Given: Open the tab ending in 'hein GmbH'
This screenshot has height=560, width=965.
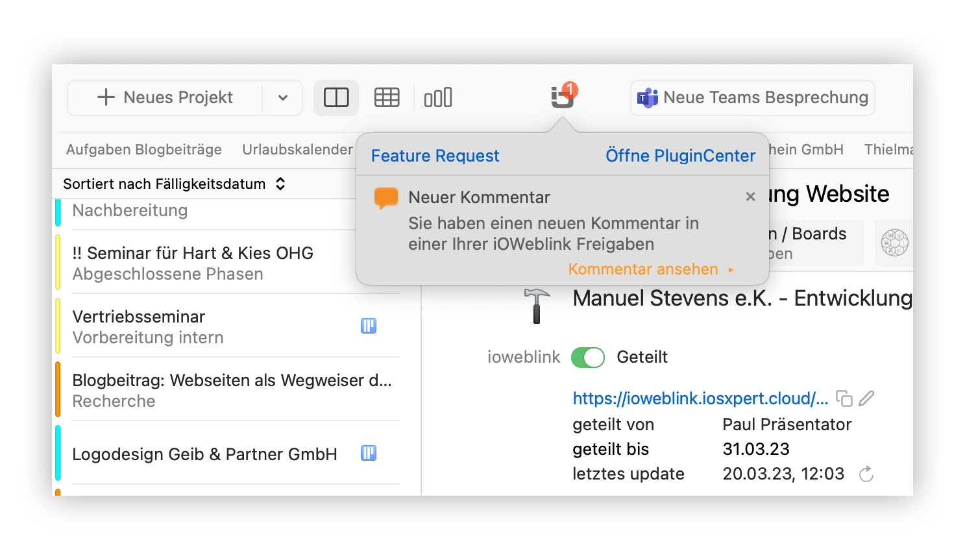Looking at the screenshot, I should pos(806,149).
